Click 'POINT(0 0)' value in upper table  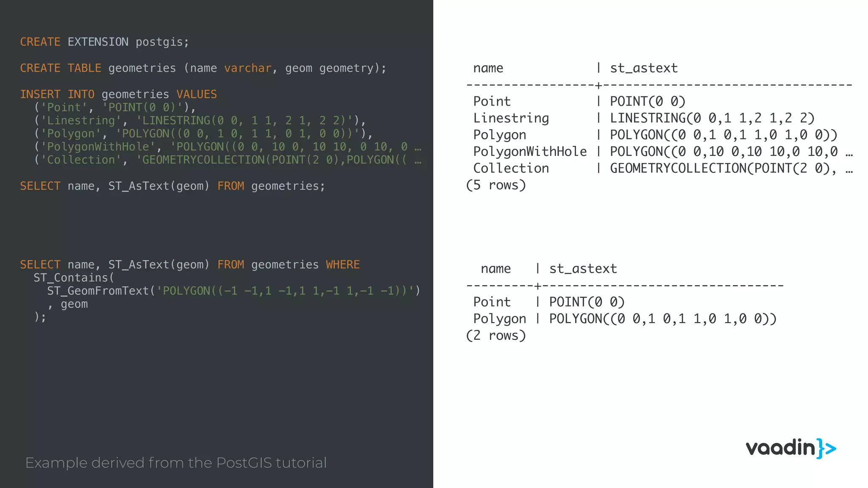[x=648, y=102]
